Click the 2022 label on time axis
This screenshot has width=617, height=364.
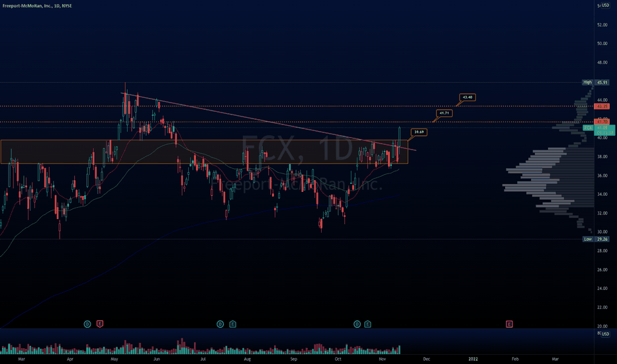(x=473, y=359)
